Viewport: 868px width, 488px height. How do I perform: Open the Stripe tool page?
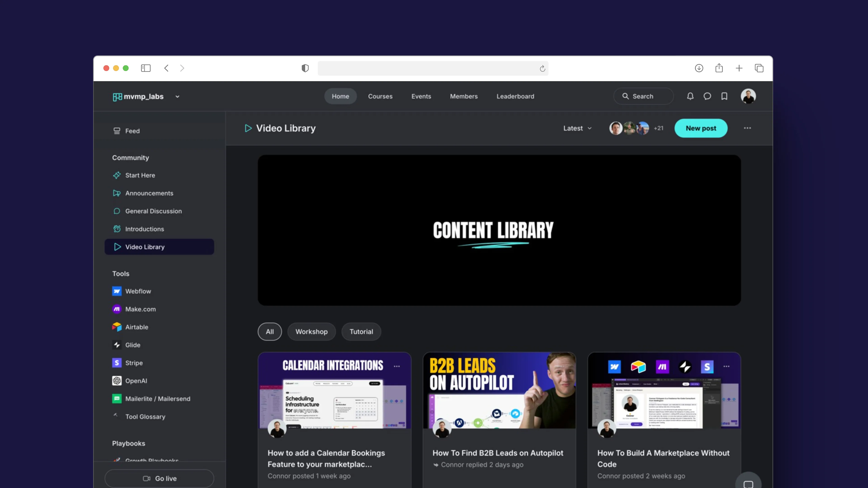click(134, 363)
